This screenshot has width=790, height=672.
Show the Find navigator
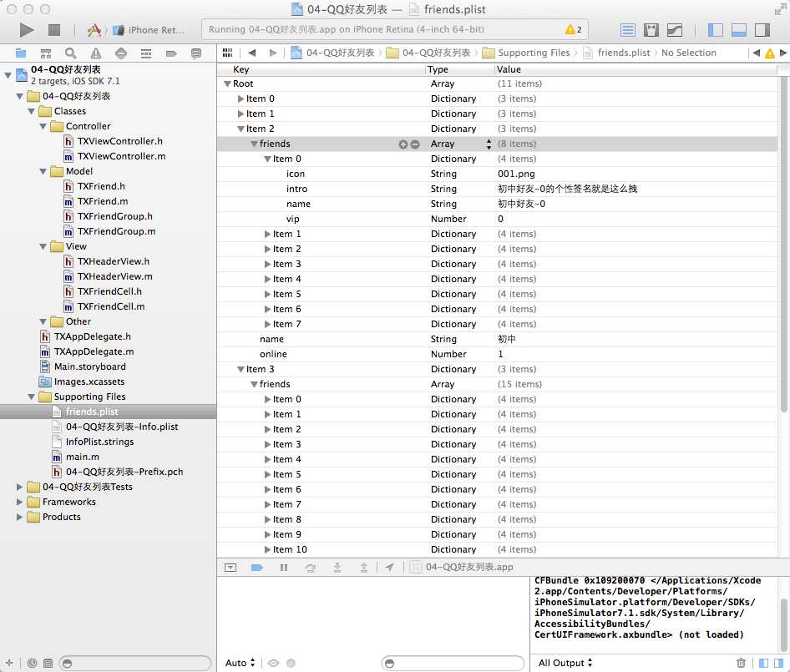click(x=70, y=53)
